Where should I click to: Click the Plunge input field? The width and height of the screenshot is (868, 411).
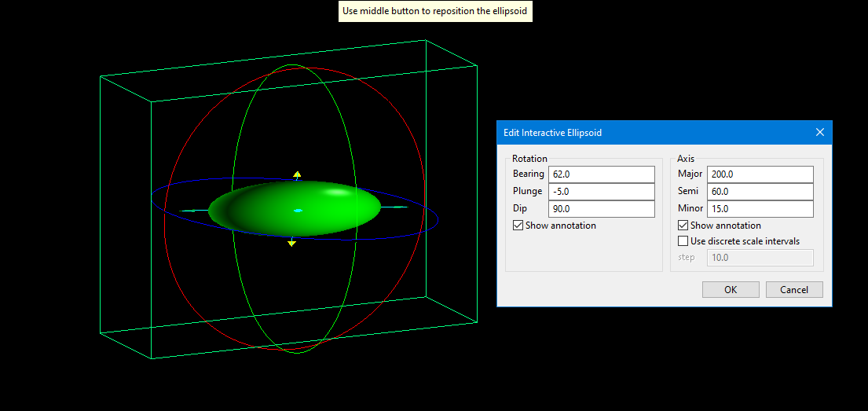[601, 192]
